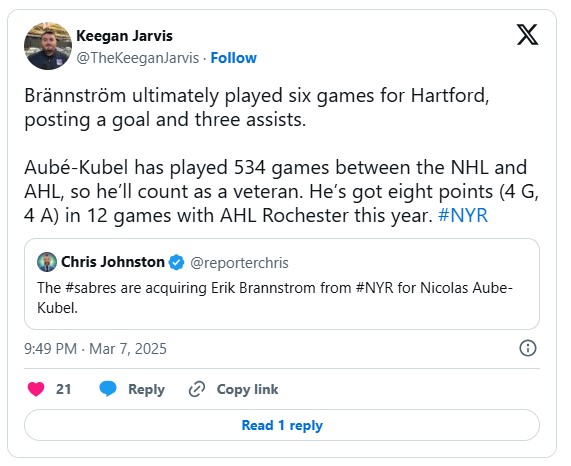Open the #NYR hashtag link
Screen dimensions: 571x466
point(463,215)
